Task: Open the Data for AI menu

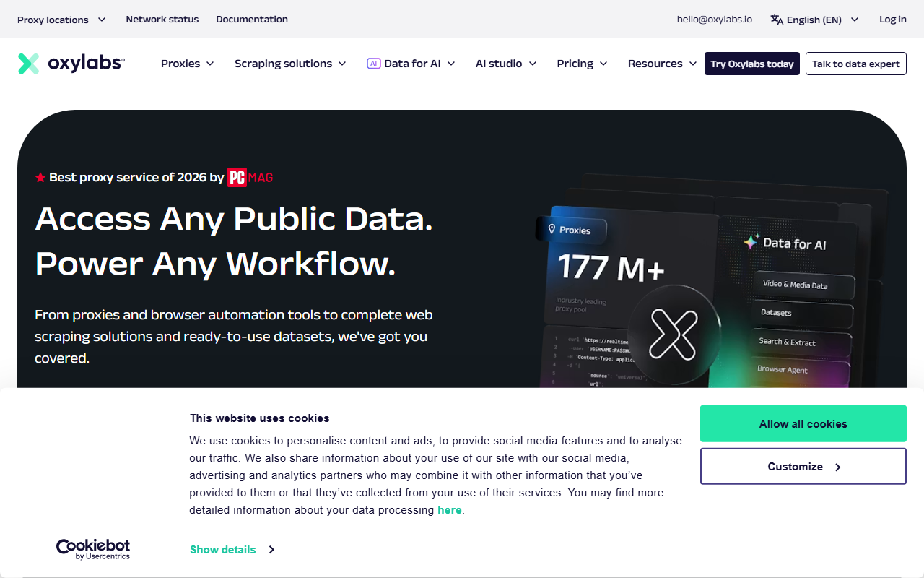Action: pyautogui.click(x=411, y=64)
